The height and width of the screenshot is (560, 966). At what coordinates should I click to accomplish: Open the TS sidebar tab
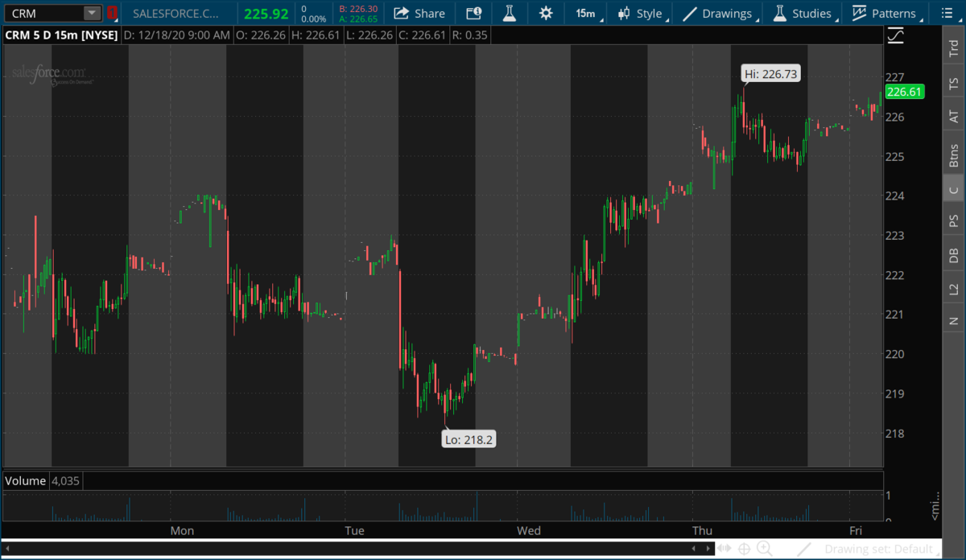click(954, 83)
